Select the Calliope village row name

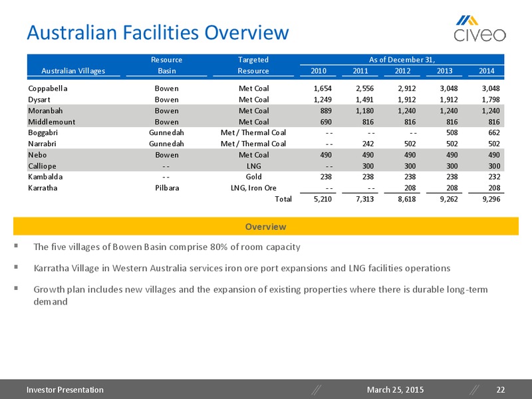pos(42,166)
